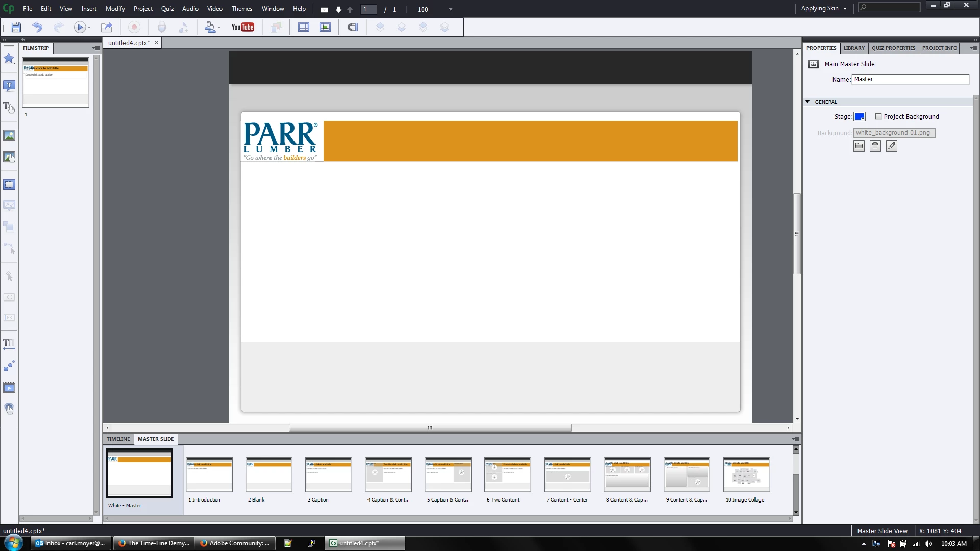
Task: Click the Stage color swatch
Action: [x=860, y=117]
